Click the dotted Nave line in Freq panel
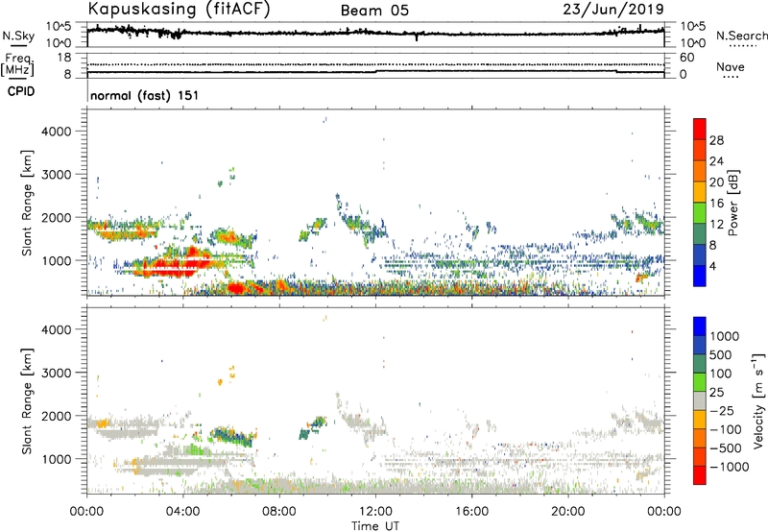 375,64
